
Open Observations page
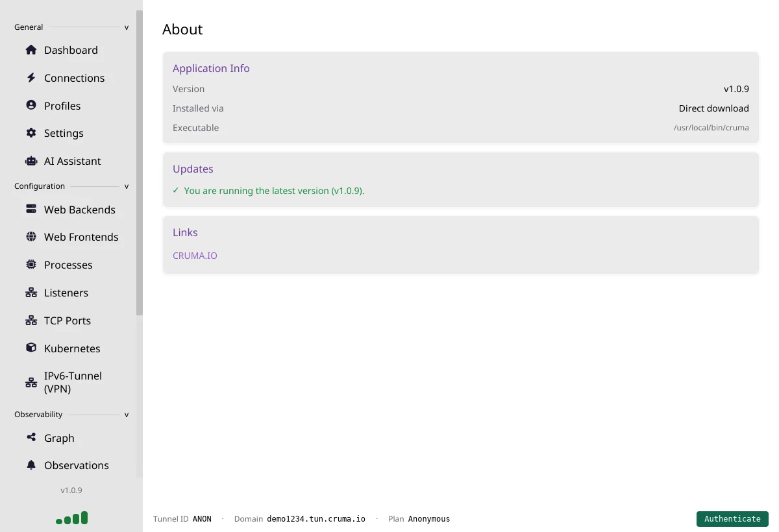point(77,465)
